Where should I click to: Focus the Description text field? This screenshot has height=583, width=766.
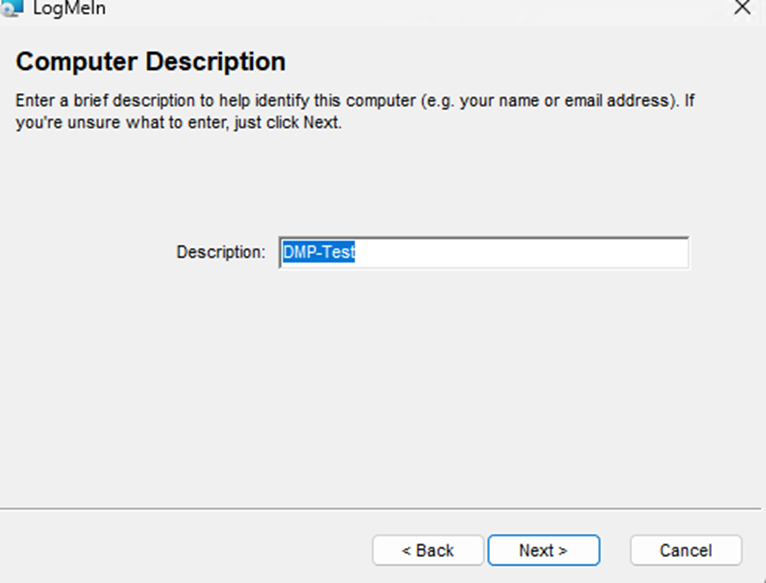click(484, 253)
